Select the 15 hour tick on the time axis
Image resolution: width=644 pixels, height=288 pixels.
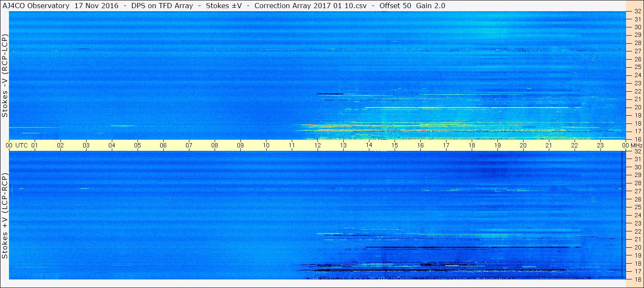click(x=395, y=145)
